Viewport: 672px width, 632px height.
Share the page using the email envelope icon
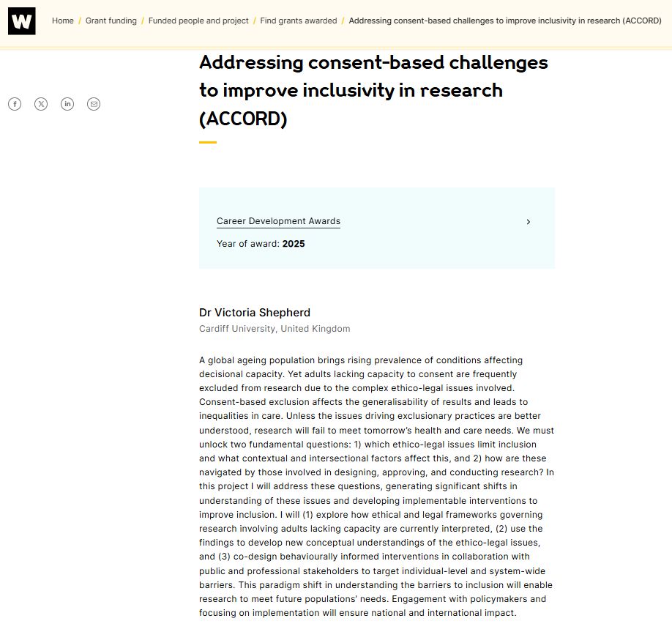(x=94, y=104)
